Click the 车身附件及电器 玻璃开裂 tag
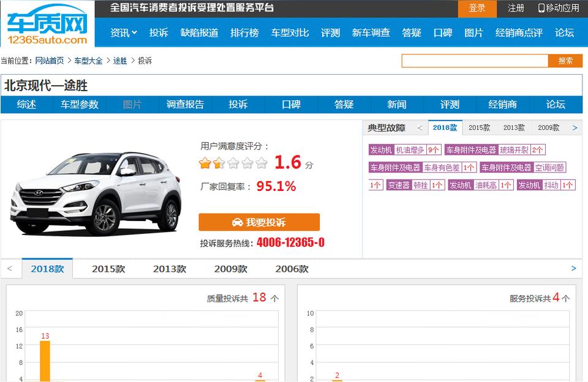This screenshot has width=588, height=382. (x=495, y=150)
